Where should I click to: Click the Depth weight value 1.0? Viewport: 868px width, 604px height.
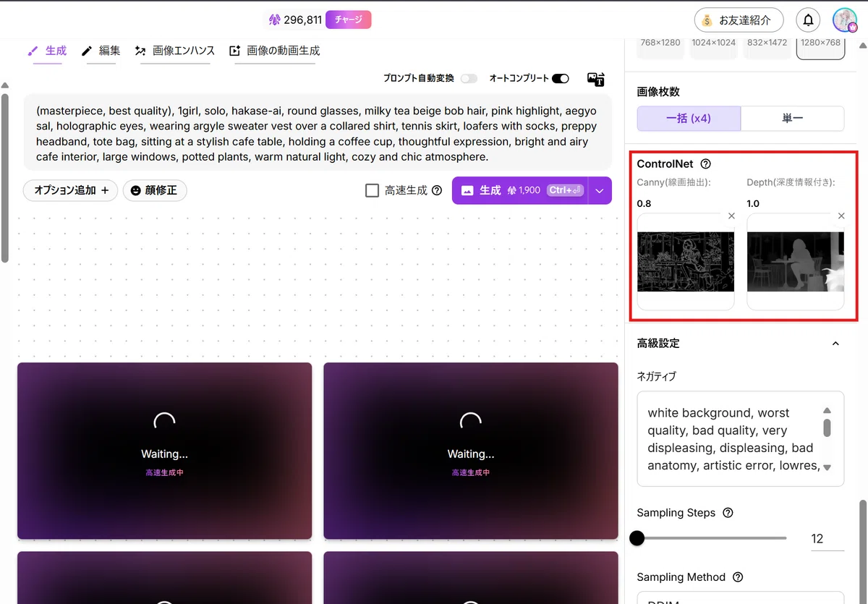click(x=754, y=204)
